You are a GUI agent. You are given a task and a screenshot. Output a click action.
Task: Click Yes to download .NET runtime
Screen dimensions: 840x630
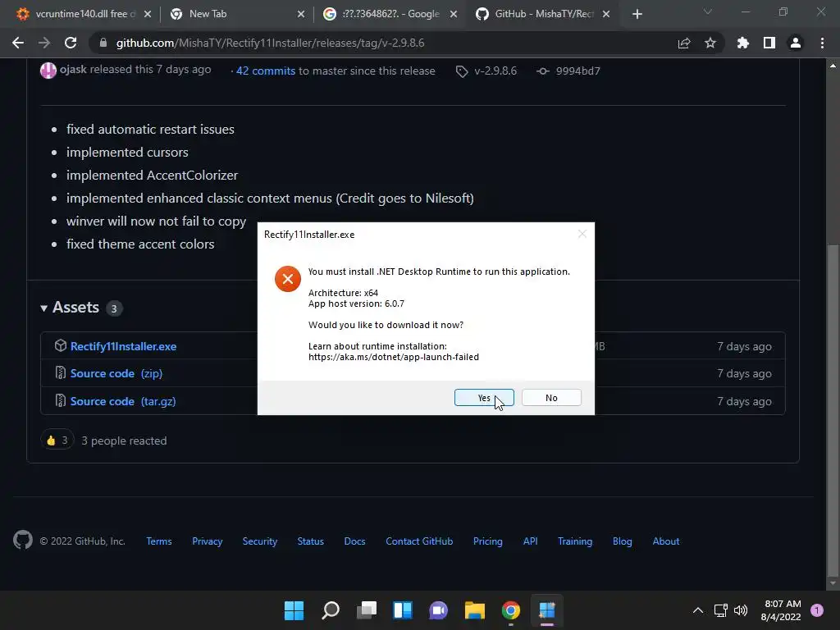[x=484, y=398]
